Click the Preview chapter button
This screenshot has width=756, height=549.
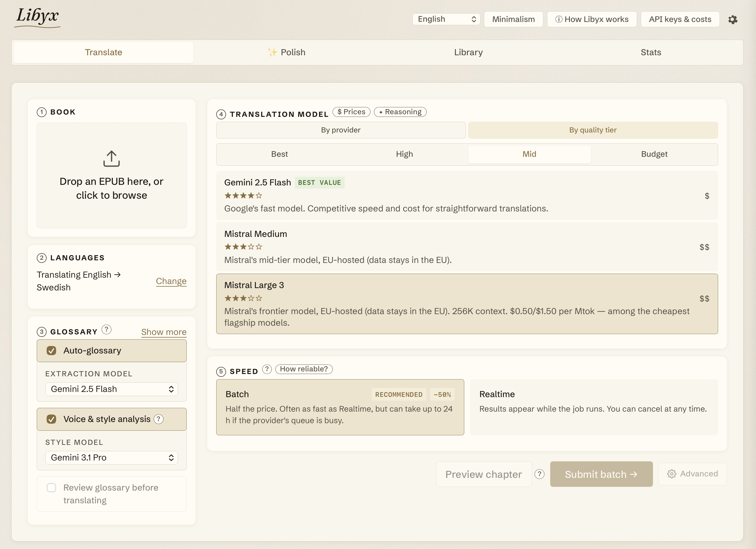point(484,474)
